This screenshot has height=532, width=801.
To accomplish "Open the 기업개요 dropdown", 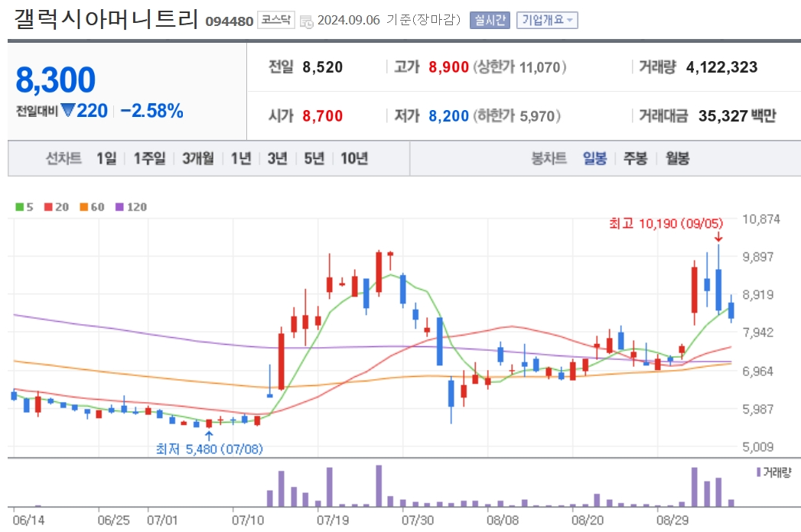I will point(546,20).
